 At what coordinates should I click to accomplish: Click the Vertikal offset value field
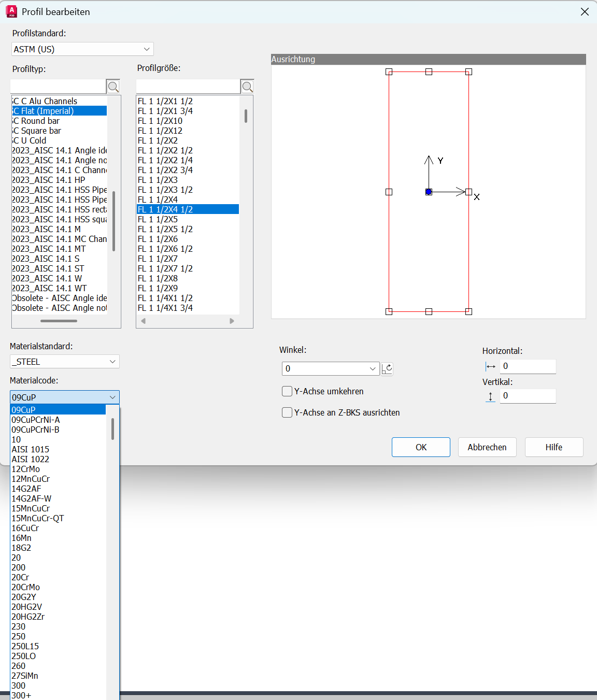[528, 396]
